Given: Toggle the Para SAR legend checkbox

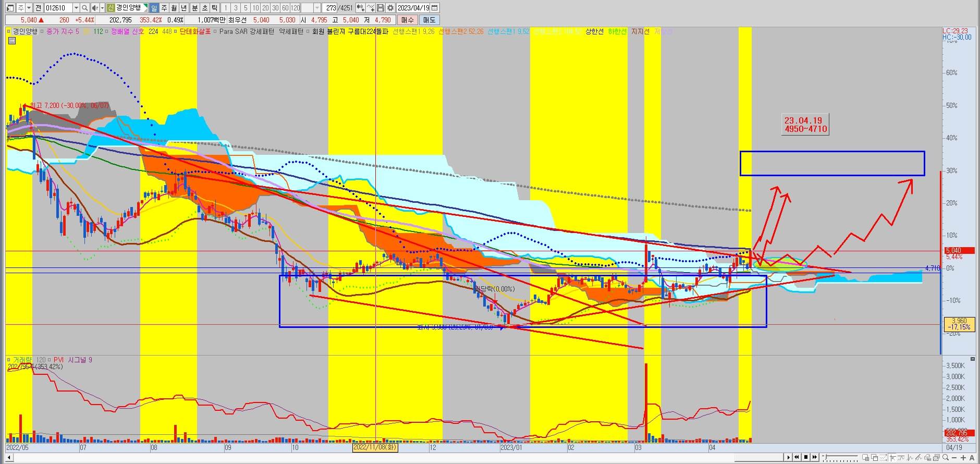Looking at the screenshot, I should click(216, 32).
